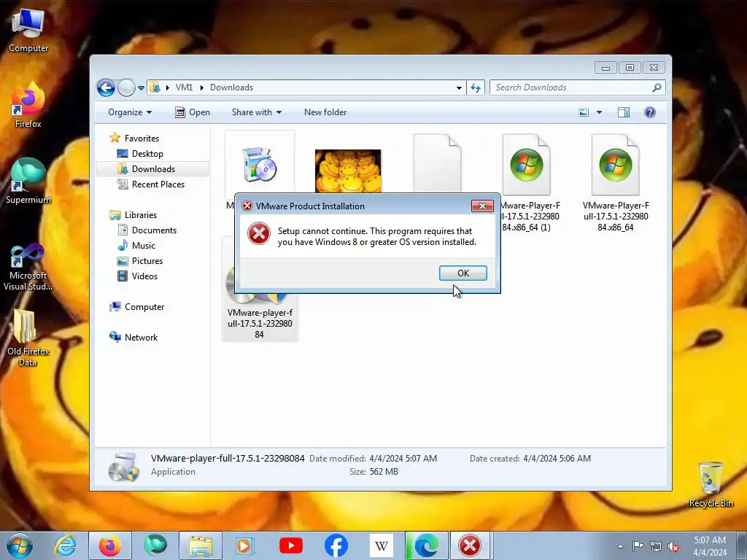The height and width of the screenshot is (560, 747).
Task: Open the Firefox desktop shortcut
Action: point(28,105)
